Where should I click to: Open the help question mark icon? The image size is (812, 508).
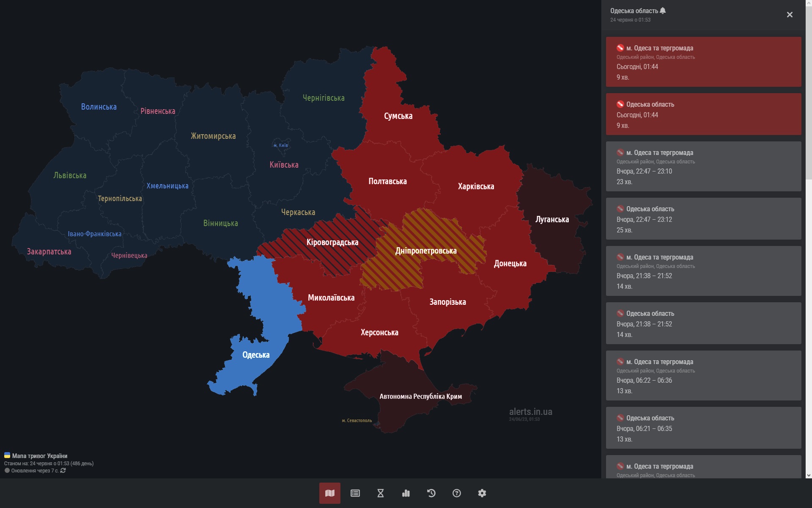coord(457,493)
